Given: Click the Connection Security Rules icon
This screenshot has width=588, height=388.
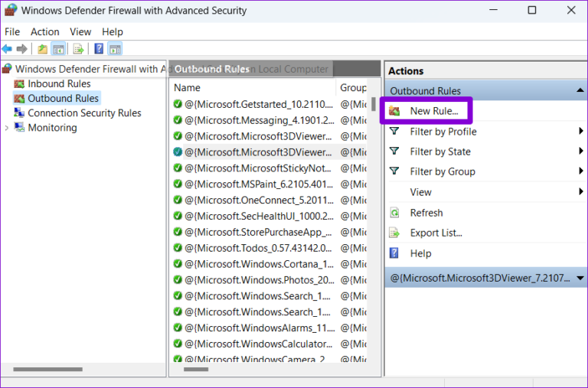Looking at the screenshot, I should 19,112.
